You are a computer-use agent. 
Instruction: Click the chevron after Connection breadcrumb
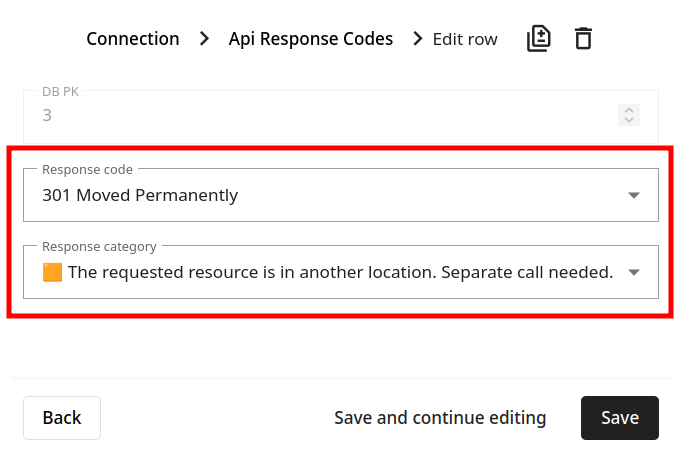click(204, 39)
